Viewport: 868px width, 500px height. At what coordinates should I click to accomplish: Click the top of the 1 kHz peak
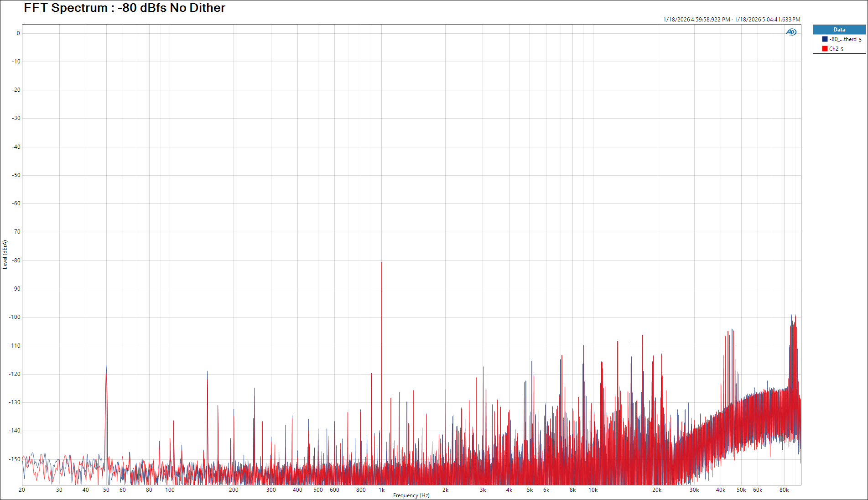[382, 263]
